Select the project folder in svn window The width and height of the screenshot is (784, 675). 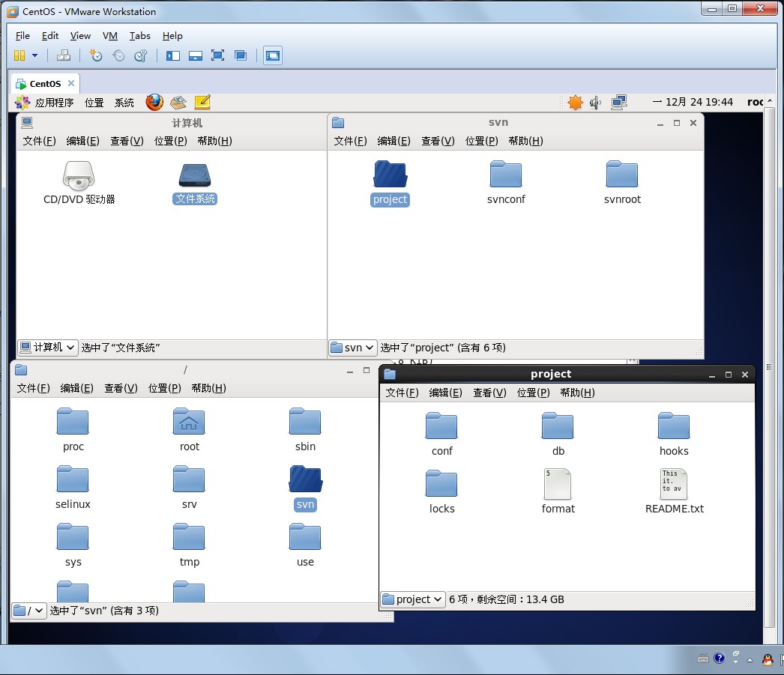click(390, 184)
